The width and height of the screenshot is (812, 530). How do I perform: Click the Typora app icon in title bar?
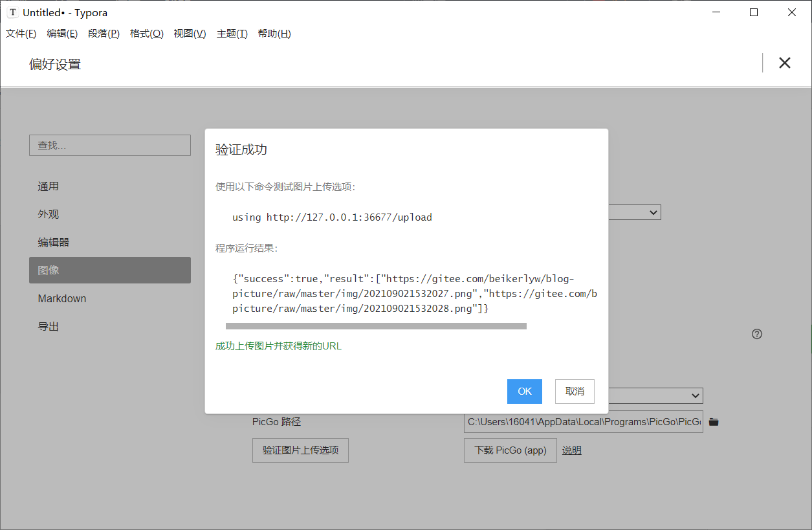point(12,12)
